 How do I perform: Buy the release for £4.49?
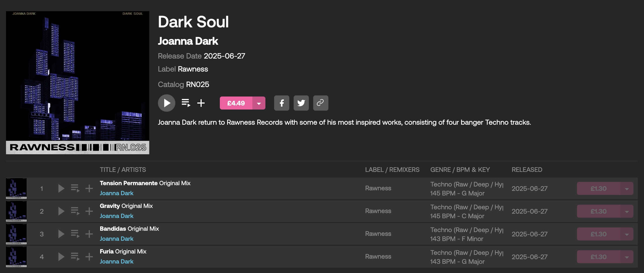click(236, 103)
